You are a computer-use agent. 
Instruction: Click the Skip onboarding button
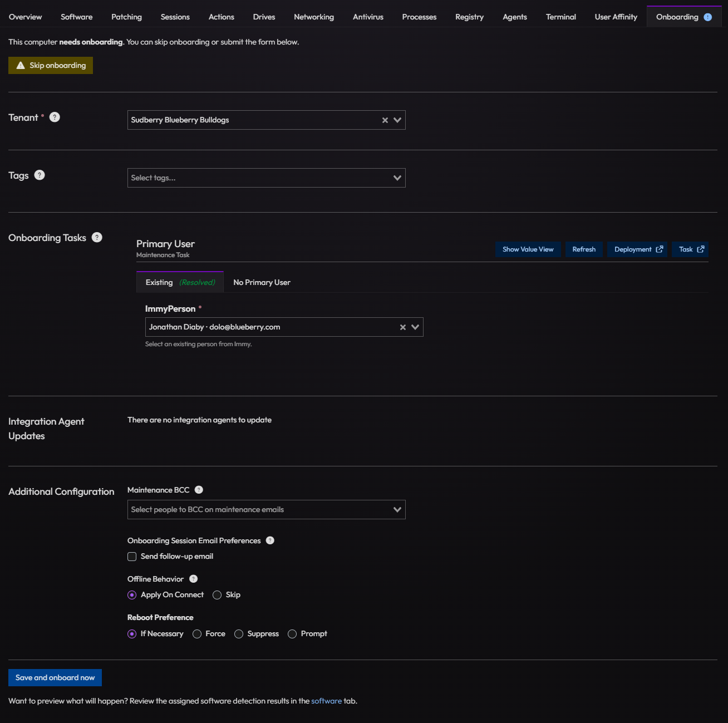pyautogui.click(x=51, y=65)
